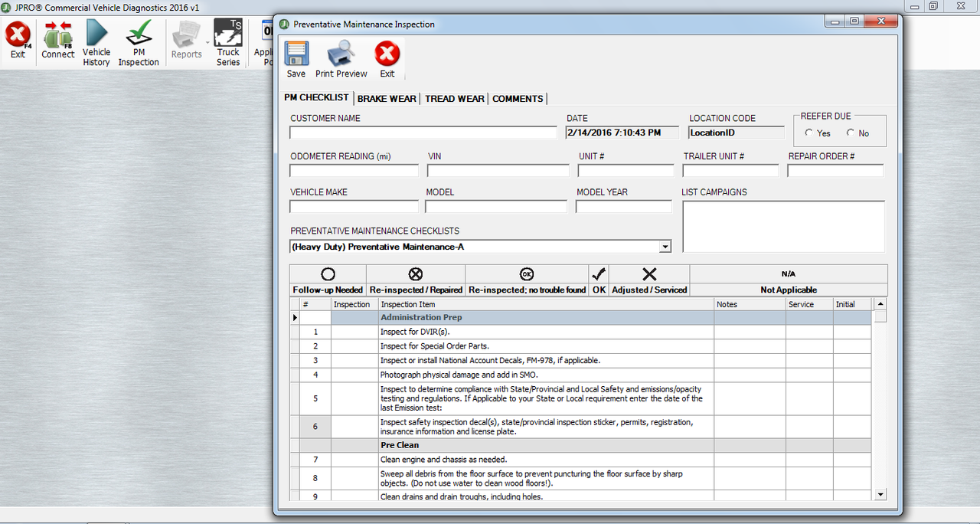The width and height of the screenshot is (980, 524).
Task: Click the Vehicle Make input field
Action: click(354, 206)
